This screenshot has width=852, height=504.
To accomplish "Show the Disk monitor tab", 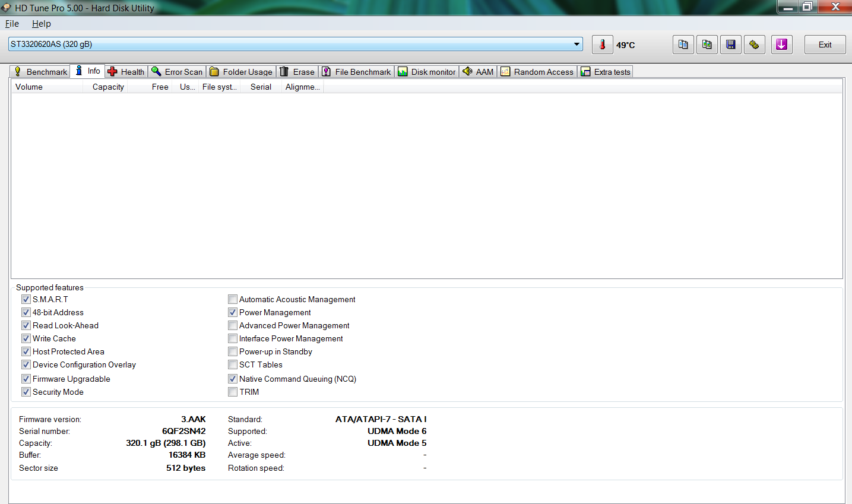I will click(x=427, y=71).
